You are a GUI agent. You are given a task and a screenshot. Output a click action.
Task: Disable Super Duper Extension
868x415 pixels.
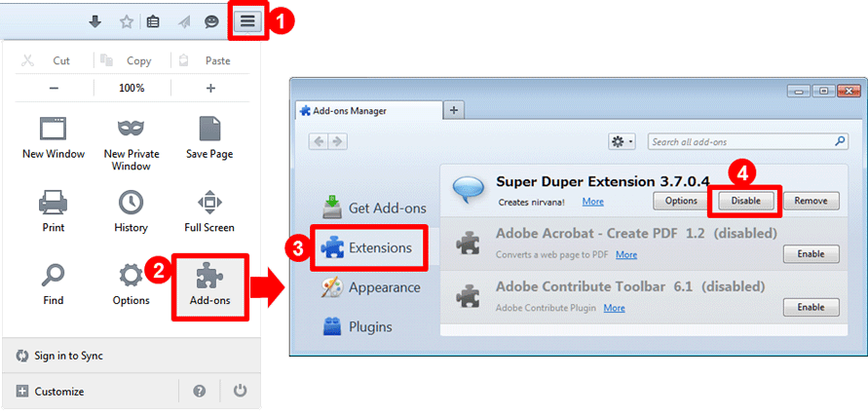(x=745, y=201)
